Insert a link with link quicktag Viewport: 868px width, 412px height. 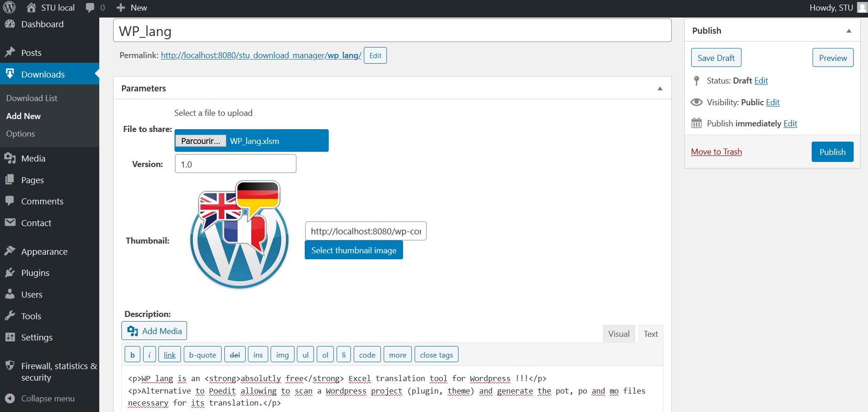[169, 355]
